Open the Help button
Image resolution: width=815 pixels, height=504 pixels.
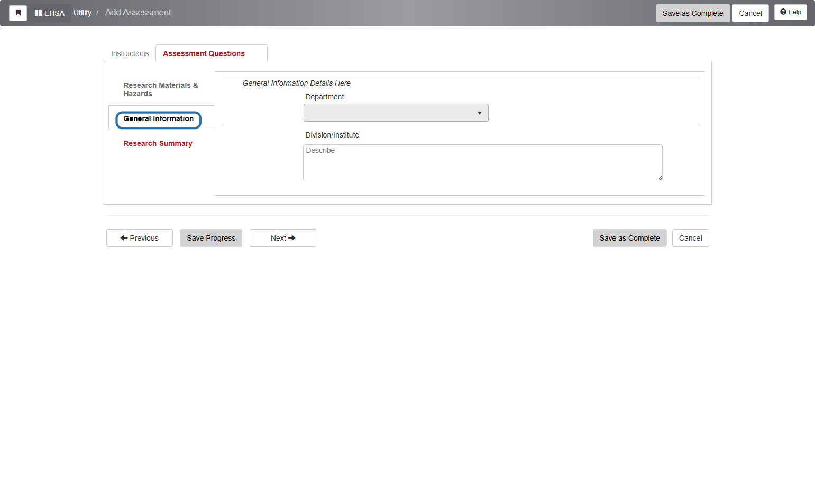tap(791, 12)
